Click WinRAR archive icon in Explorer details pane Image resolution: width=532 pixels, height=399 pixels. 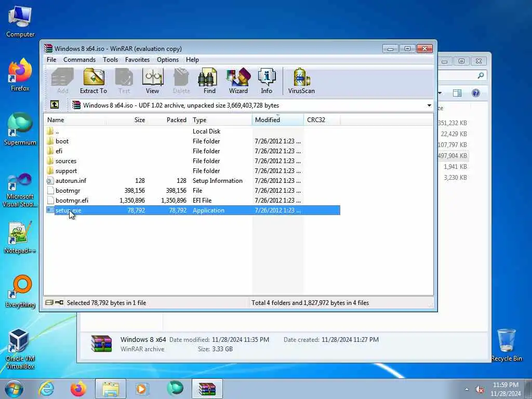click(x=101, y=343)
